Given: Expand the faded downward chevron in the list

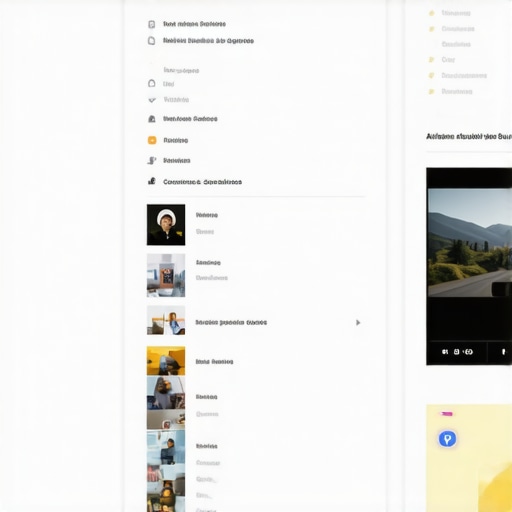Looking at the screenshot, I should point(152,100).
